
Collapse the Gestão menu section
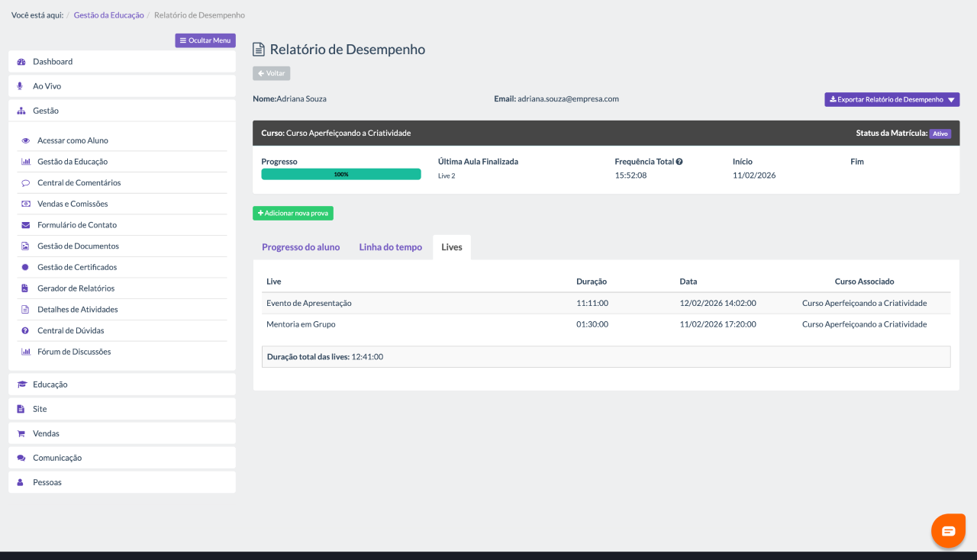tap(46, 111)
